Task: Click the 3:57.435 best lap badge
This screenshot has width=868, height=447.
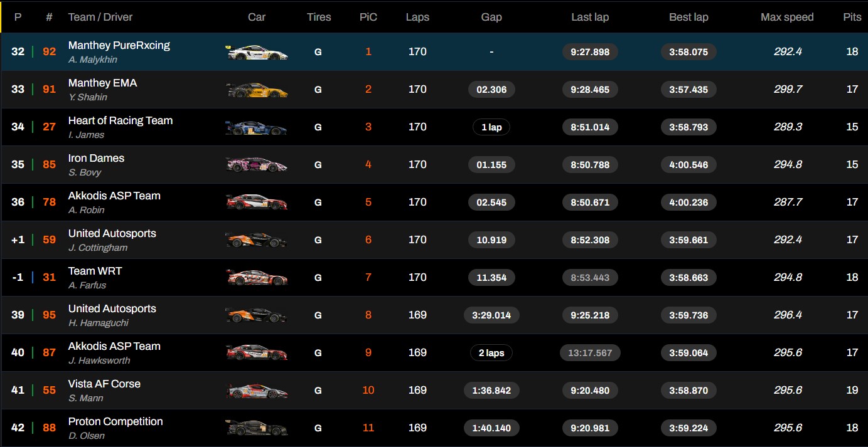Action: click(689, 90)
